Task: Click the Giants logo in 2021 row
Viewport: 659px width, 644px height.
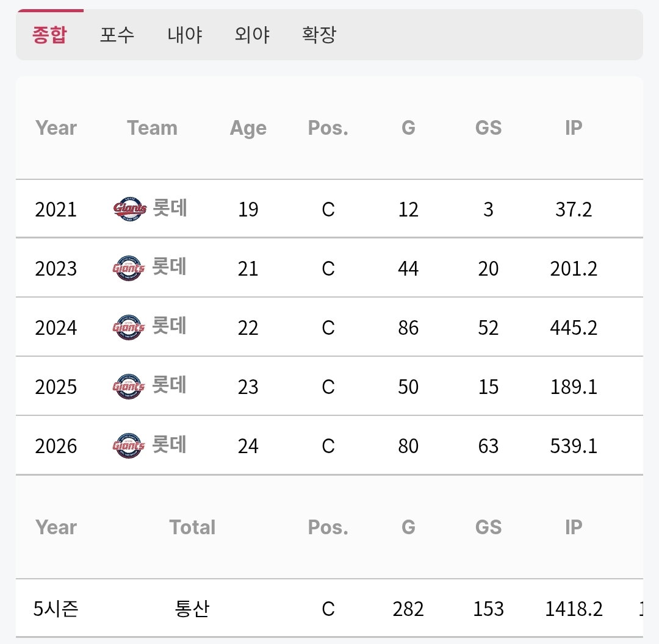Action: pyautogui.click(x=130, y=209)
